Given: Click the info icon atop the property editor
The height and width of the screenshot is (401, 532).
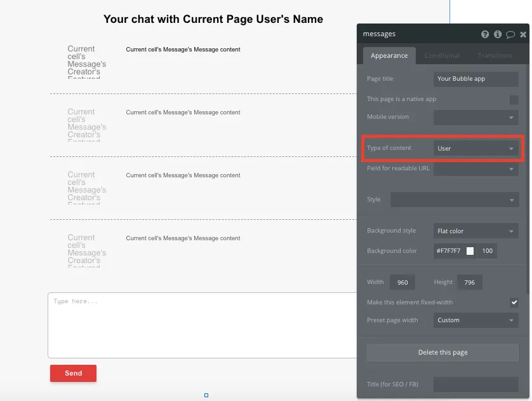Looking at the screenshot, I should 497,34.
